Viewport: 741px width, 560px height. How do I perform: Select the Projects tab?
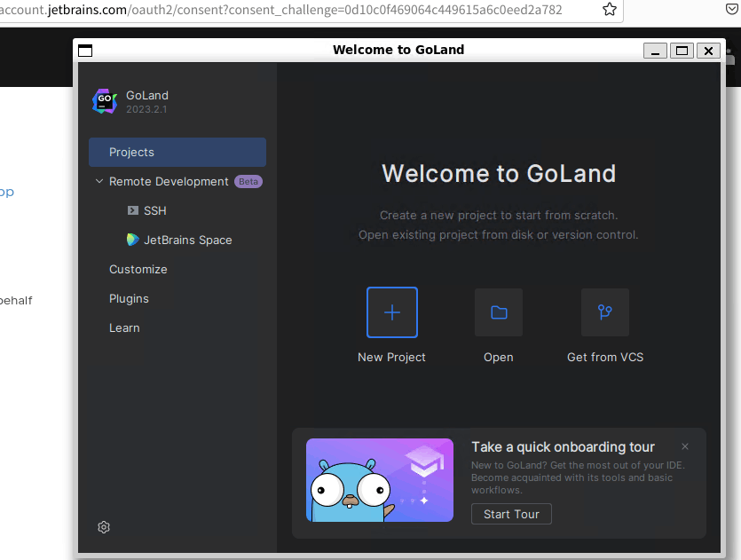pyautogui.click(x=177, y=152)
